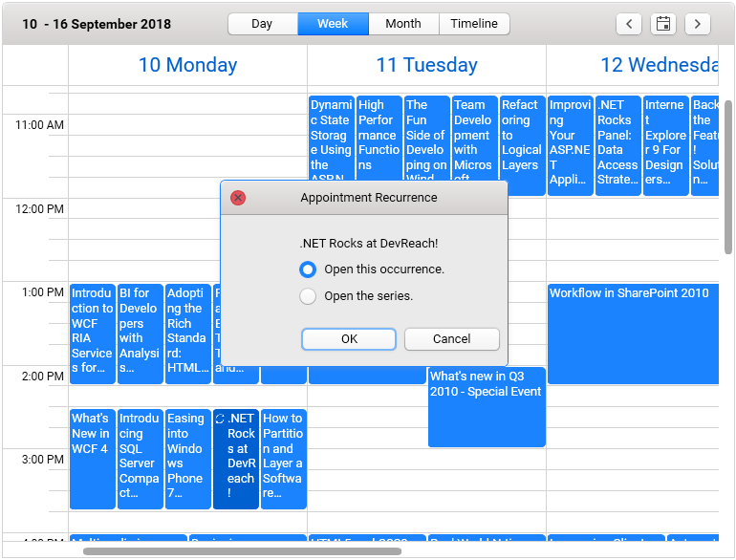Close the Appointment Recurrence dialog
This screenshot has height=560, width=736.
tap(238, 198)
